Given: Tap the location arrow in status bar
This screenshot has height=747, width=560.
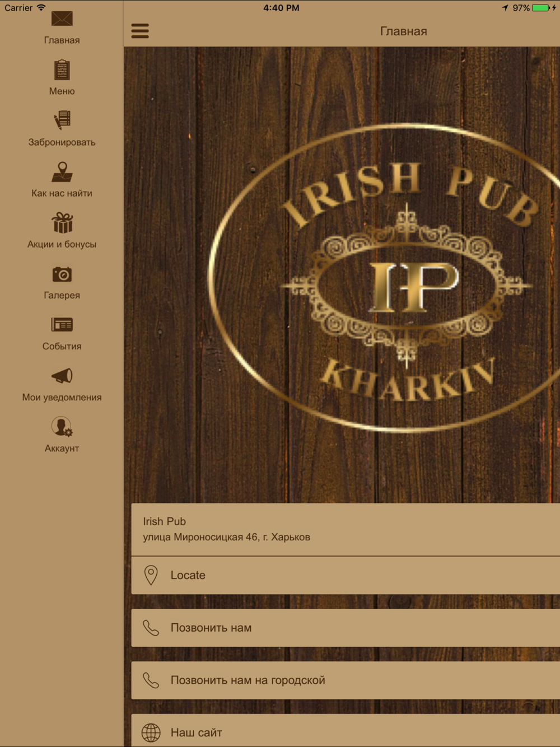Looking at the screenshot, I should click(505, 8).
